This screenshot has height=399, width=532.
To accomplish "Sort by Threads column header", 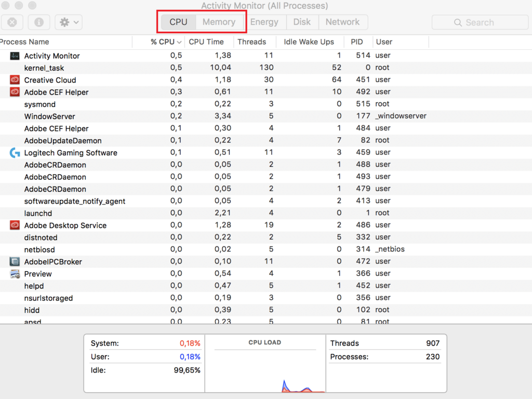I will [255, 42].
